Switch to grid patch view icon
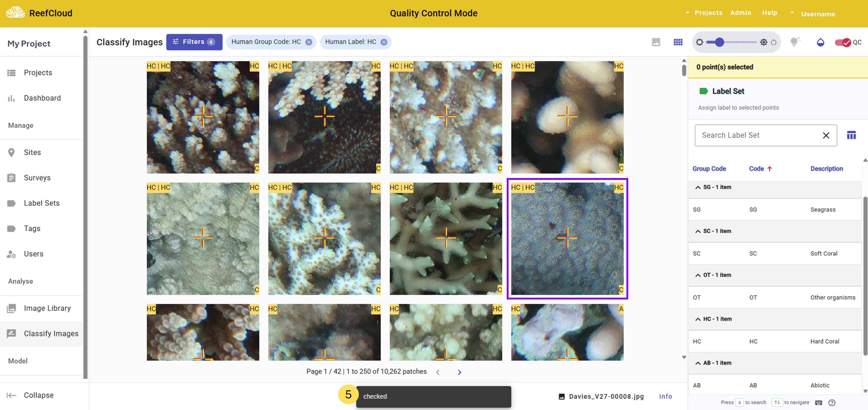 point(678,42)
